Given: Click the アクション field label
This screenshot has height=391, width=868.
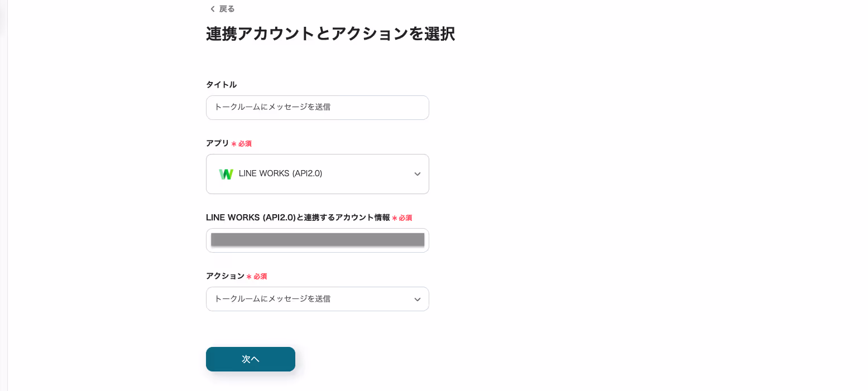Looking at the screenshot, I should pos(226,276).
